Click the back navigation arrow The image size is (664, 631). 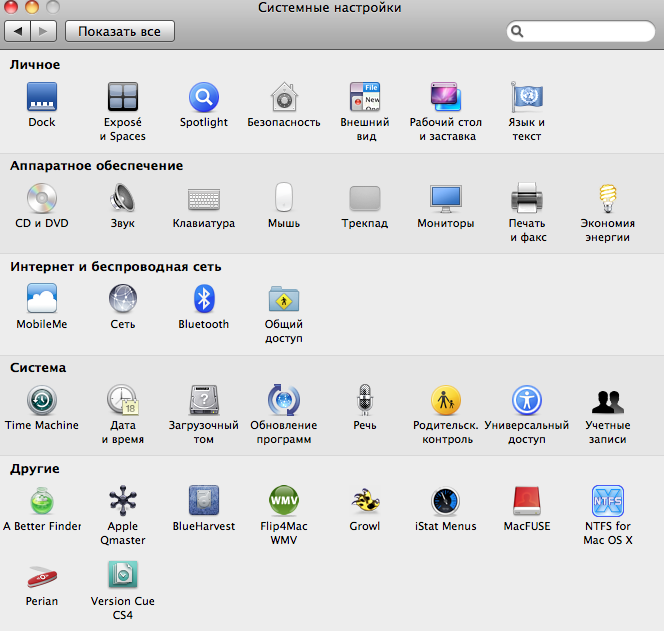(x=18, y=32)
